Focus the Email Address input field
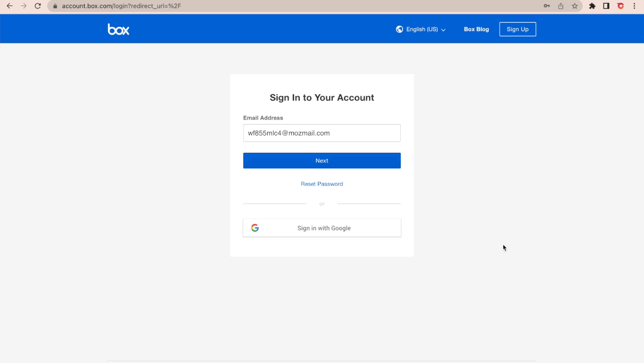644x363 pixels. 321,133
